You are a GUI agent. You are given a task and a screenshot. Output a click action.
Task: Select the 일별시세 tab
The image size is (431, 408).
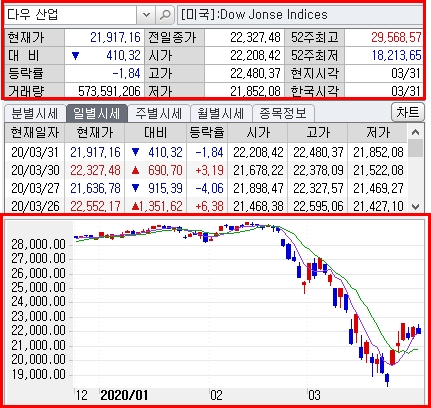coord(97,113)
